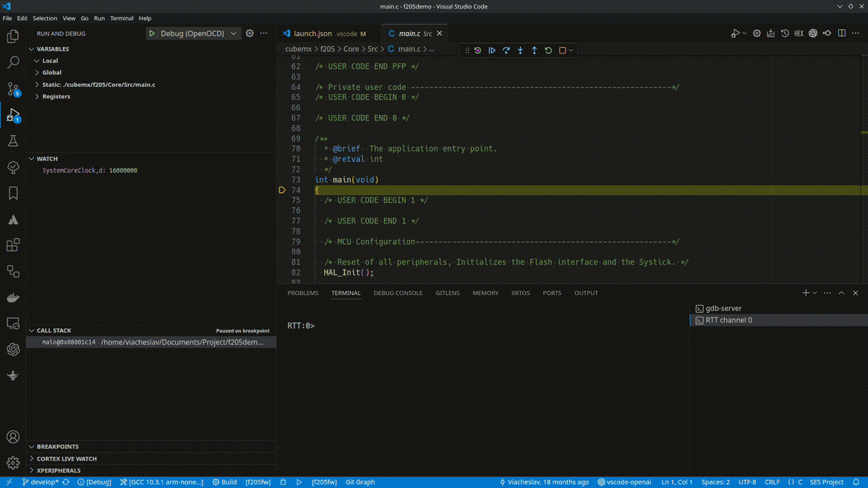Click Step Into in the debug toolbar
This screenshot has height=488, width=868.
coord(520,50)
